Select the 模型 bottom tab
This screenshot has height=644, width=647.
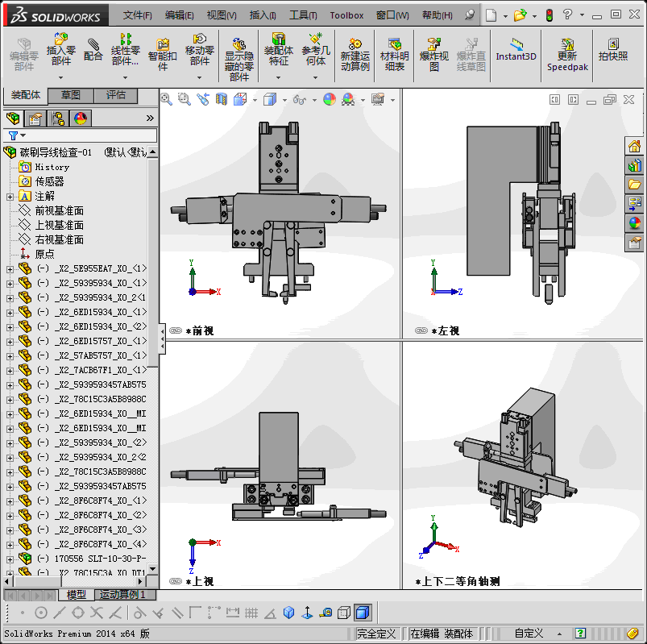(77, 595)
